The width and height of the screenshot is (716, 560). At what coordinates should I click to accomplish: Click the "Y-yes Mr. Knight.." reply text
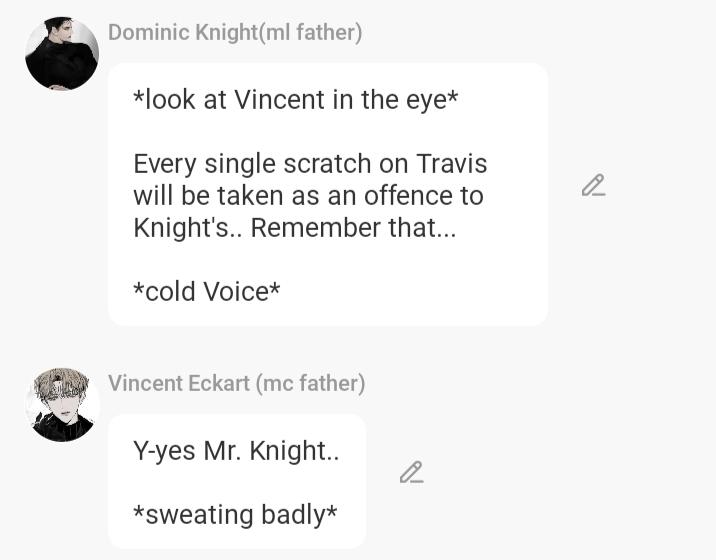pyautogui.click(x=236, y=450)
